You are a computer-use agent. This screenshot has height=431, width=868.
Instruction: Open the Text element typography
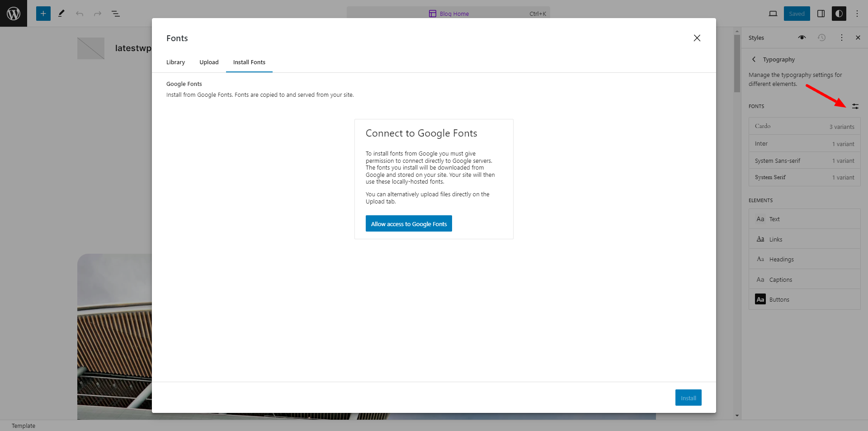[804, 219]
